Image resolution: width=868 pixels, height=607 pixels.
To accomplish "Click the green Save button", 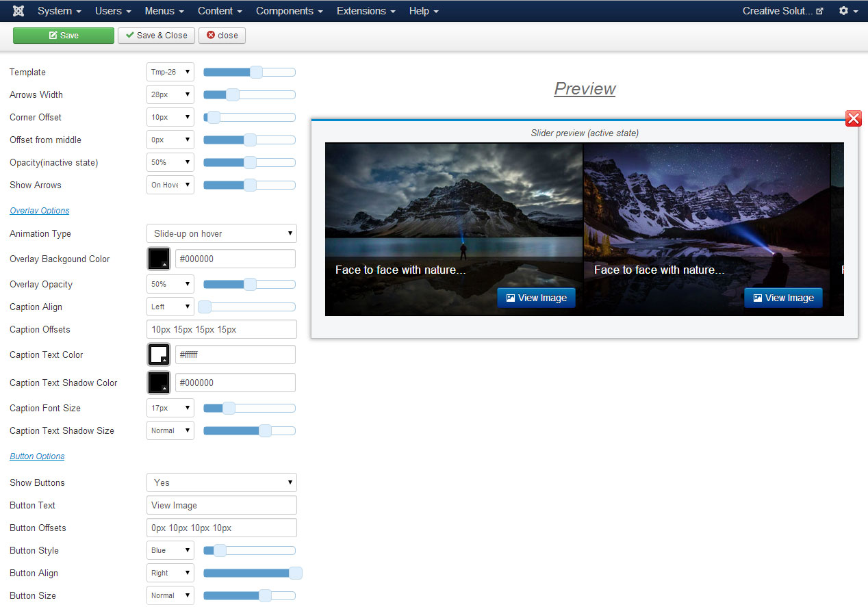I will pyautogui.click(x=64, y=36).
